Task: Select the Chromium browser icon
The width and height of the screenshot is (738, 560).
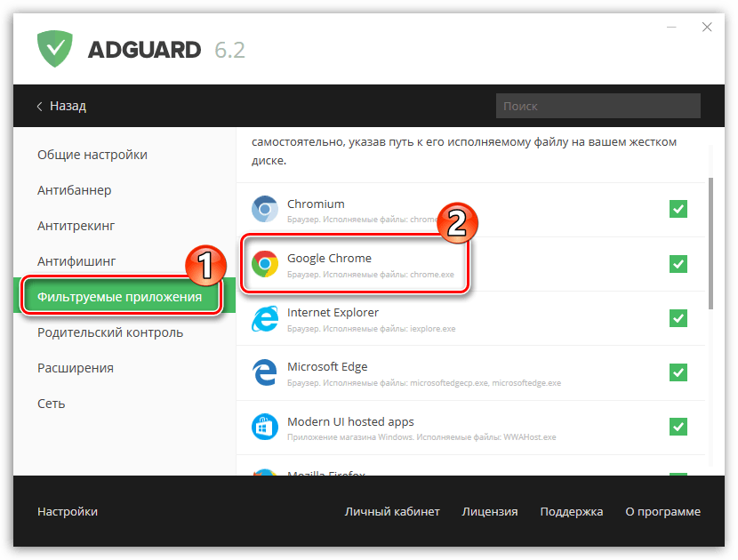Action: (x=264, y=209)
